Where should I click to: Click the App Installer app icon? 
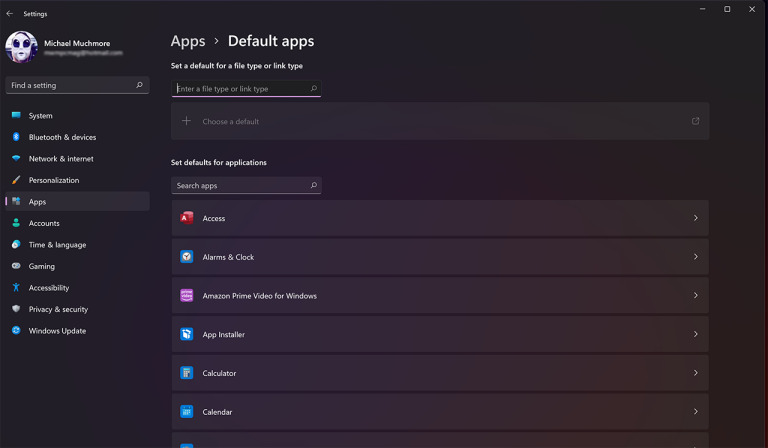tap(187, 334)
